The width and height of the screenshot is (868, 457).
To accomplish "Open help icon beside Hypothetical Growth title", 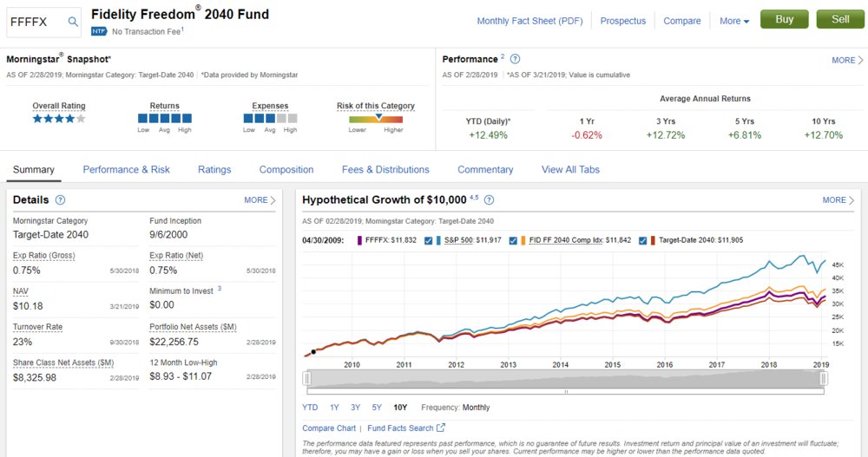I will pyautogui.click(x=489, y=200).
